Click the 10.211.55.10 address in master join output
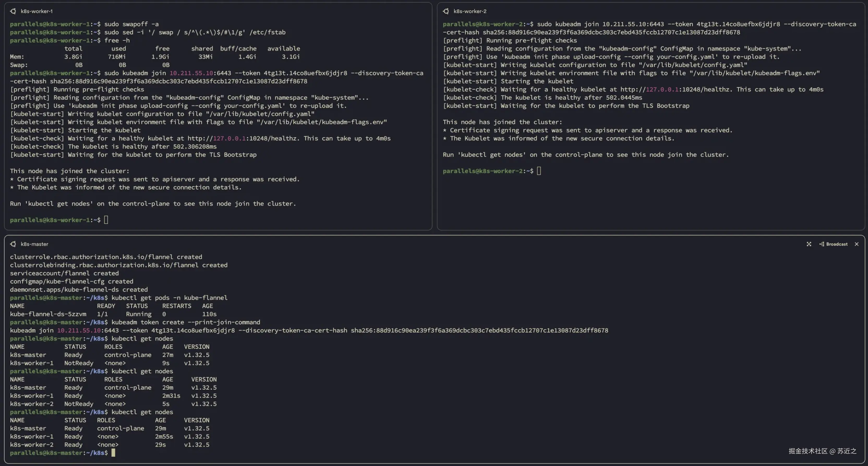 coord(79,330)
